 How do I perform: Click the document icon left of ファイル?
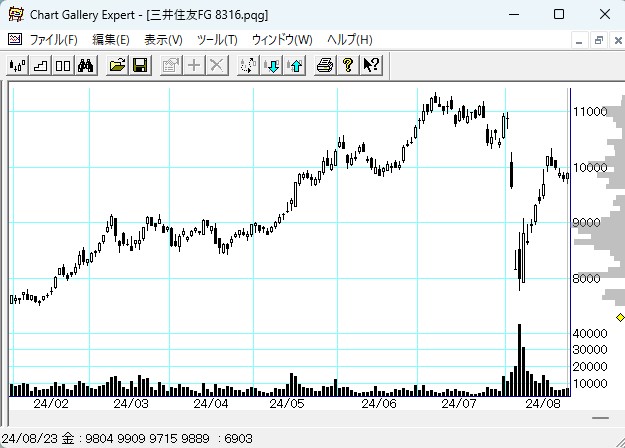click(x=14, y=40)
